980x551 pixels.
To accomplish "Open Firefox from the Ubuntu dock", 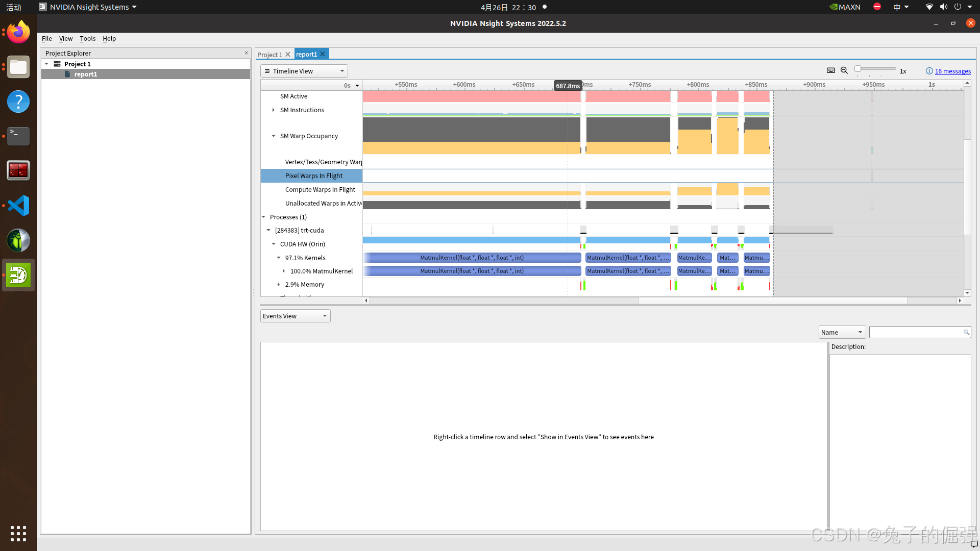I will click(x=18, y=32).
